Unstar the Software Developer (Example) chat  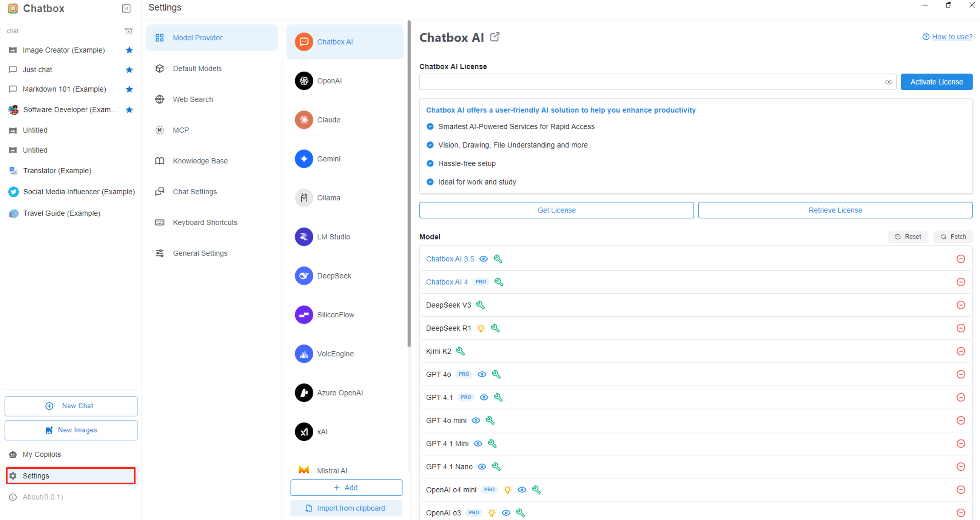click(x=129, y=109)
